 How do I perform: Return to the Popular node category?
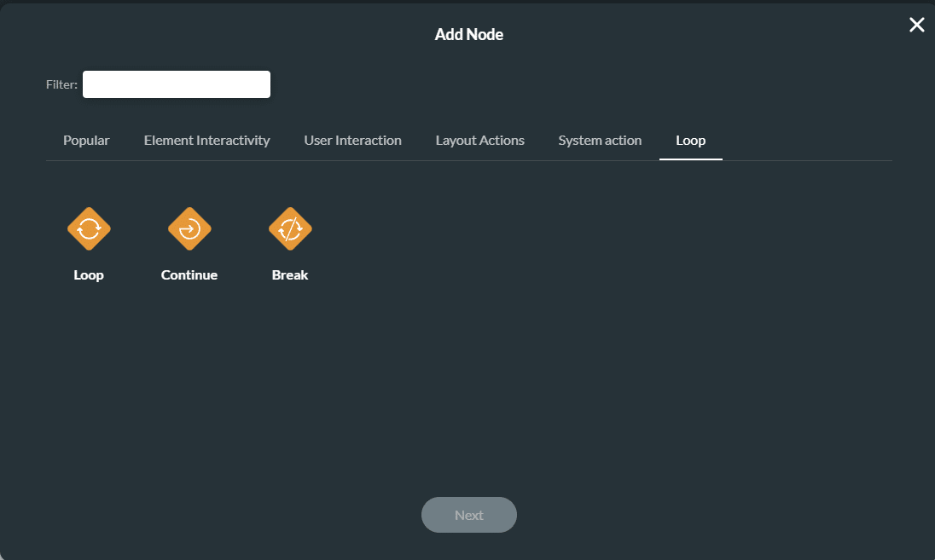point(86,140)
